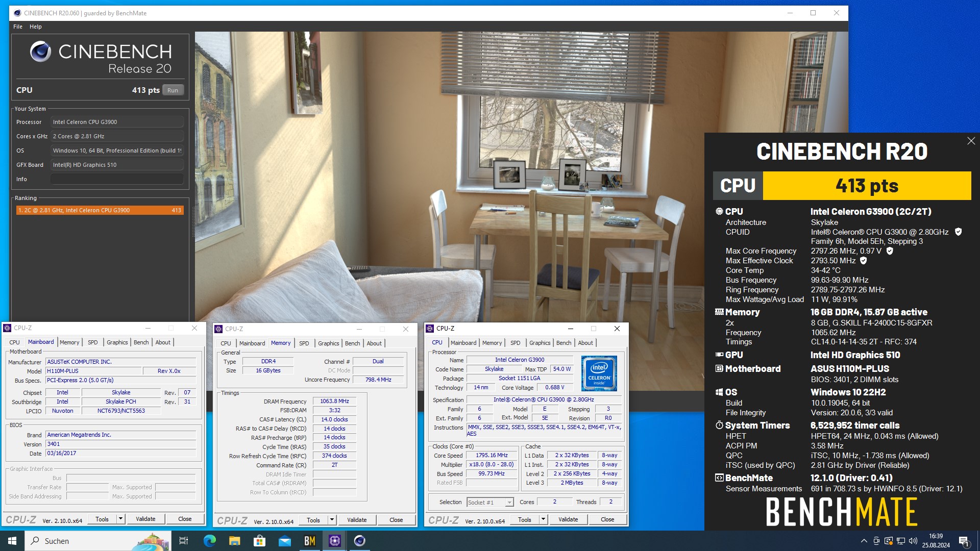Screen dimensions: 980x551
Task: Open File Explorer from taskbar
Action: point(234,541)
